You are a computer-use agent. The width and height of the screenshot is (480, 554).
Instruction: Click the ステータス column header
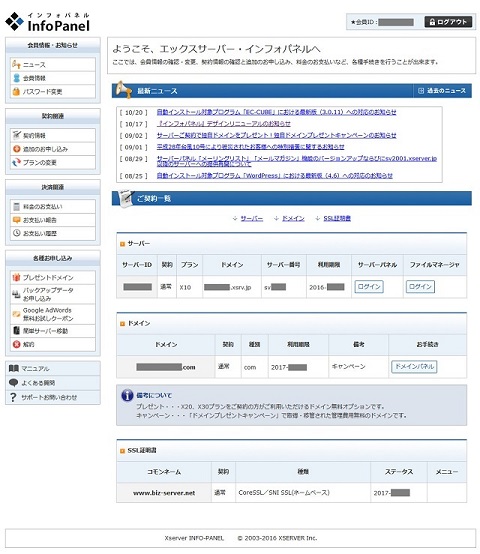(x=399, y=472)
